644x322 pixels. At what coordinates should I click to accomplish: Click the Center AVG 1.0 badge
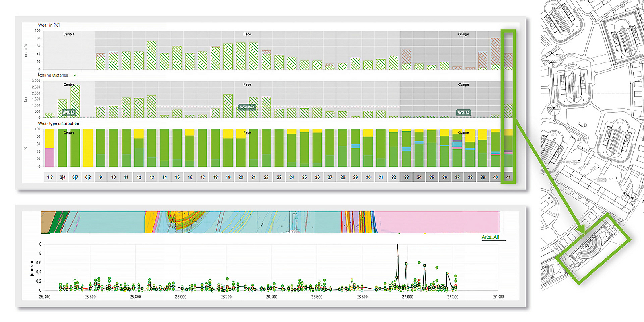click(69, 113)
